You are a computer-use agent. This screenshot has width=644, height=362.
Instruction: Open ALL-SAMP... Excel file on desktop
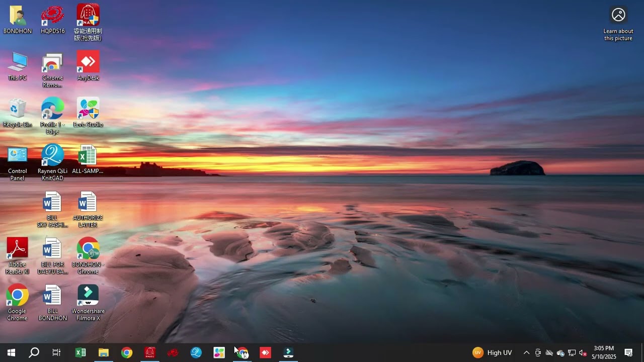point(88,160)
